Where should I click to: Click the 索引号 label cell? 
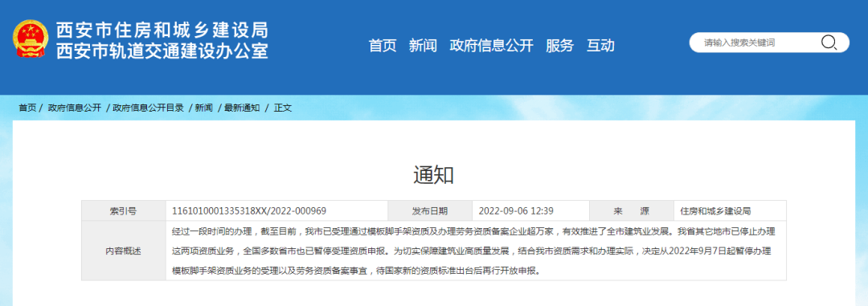point(124,210)
